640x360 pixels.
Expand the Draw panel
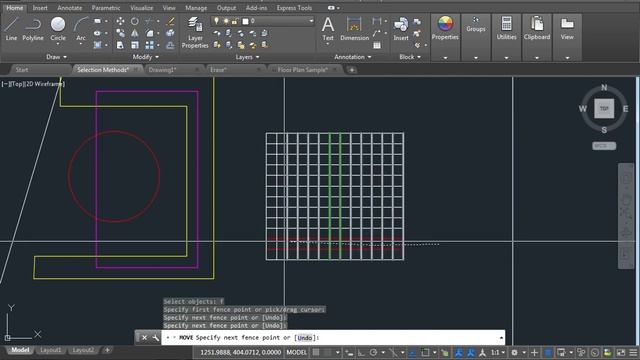[x=56, y=57]
